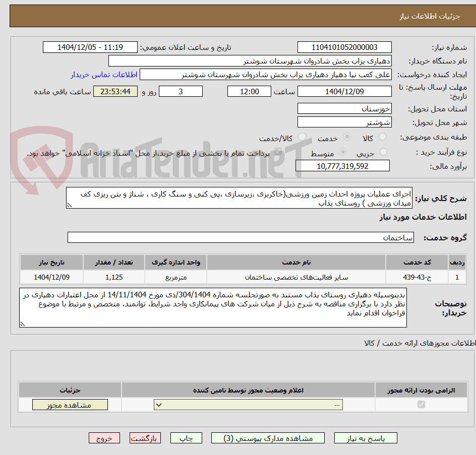
Task: Click the شهر field شوشتر
Action: click(x=344, y=122)
